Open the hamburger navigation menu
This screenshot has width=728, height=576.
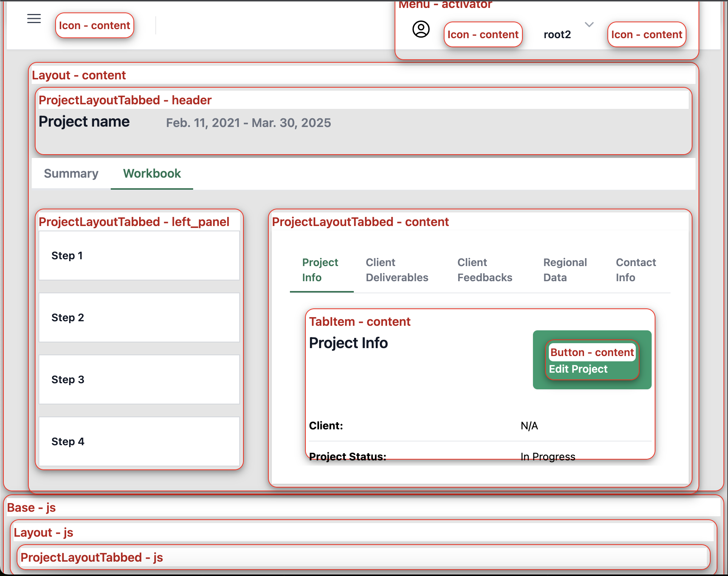34,18
